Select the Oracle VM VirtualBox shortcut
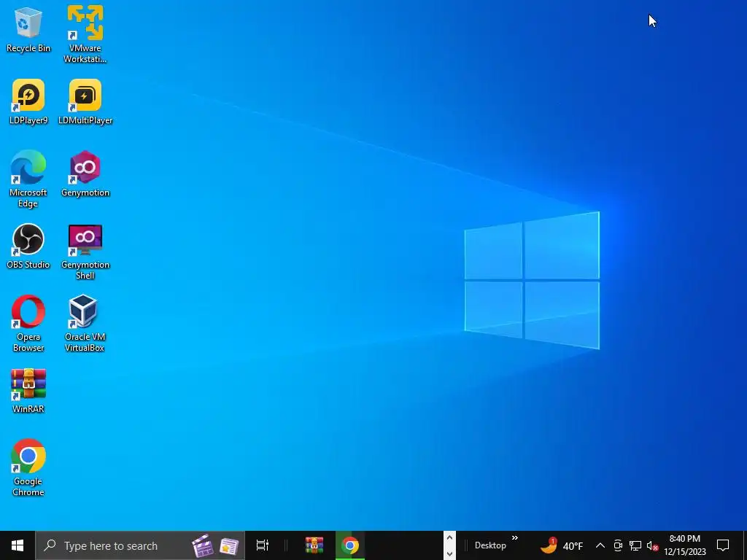The width and height of the screenshot is (747, 560). pyautogui.click(x=85, y=324)
